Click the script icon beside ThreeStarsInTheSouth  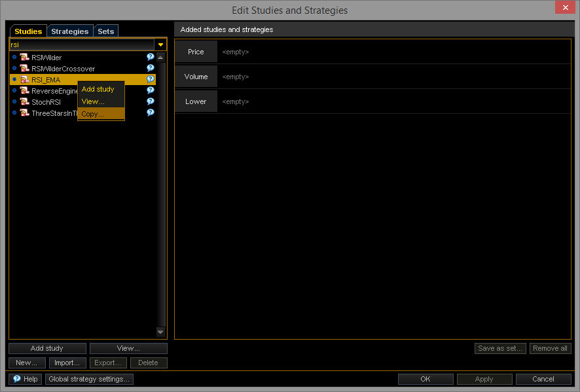point(24,113)
